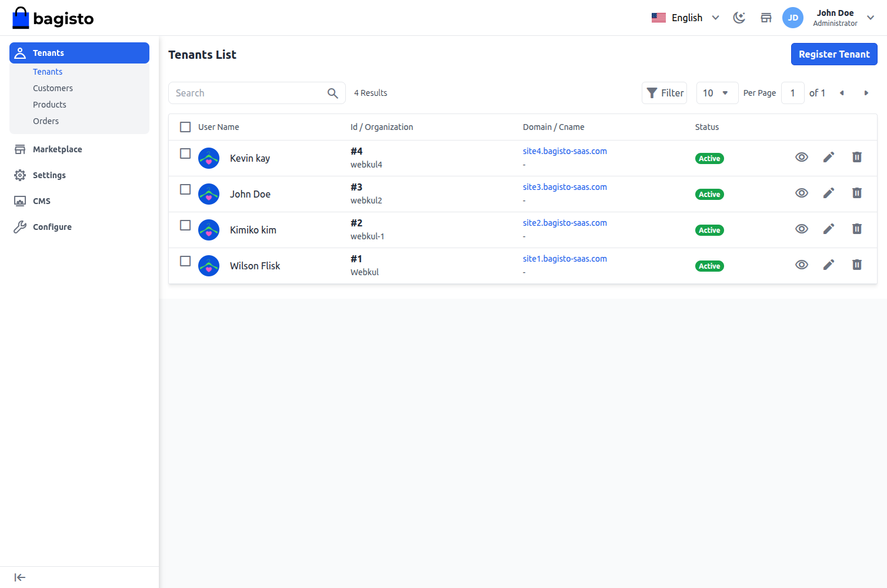Select Wilson Flisk row checkbox

click(x=185, y=261)
